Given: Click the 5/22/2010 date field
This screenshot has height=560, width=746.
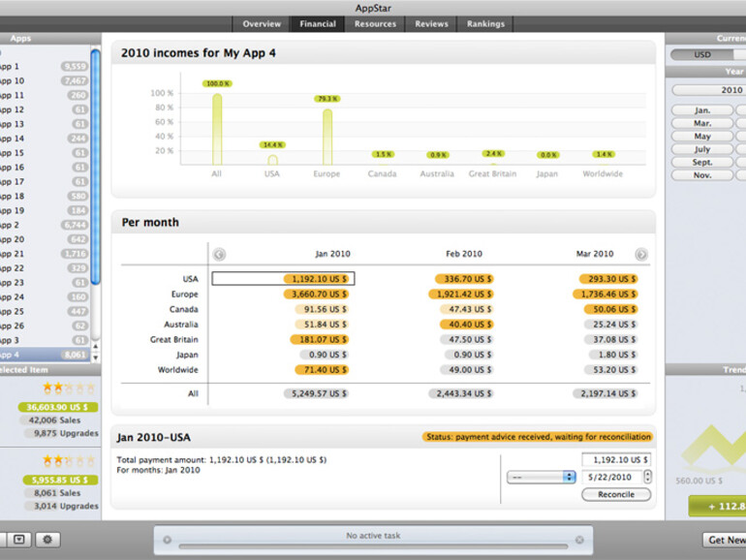Looking at the screenshot, I should pos(612,477).
